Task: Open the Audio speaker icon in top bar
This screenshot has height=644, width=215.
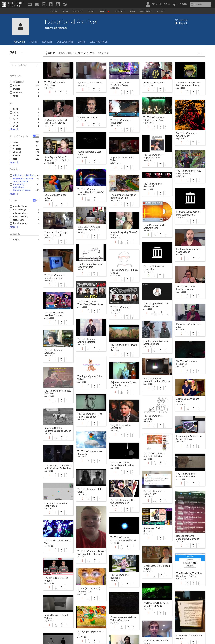Action: (51, 4)
